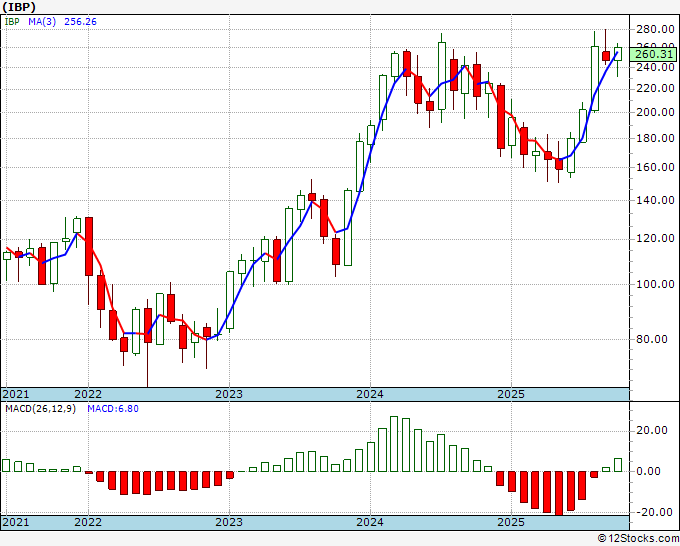Click the last green candle at the right edge
Viewport: 680px width, 546px height.
pos(618,54)
